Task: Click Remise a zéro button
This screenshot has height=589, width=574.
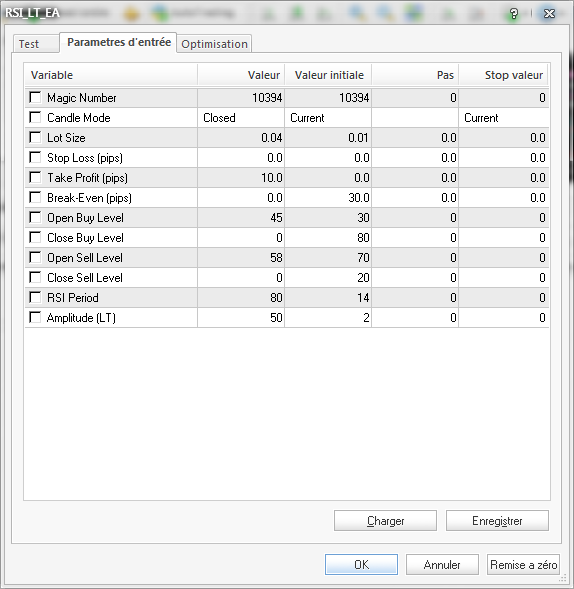Action: coord(523,565)
